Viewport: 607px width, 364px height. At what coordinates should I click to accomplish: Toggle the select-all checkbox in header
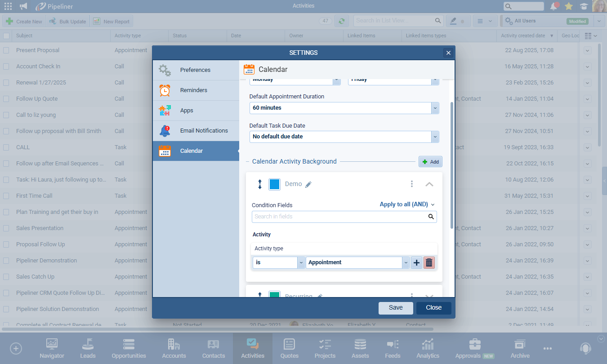click(x=6, y=36)
